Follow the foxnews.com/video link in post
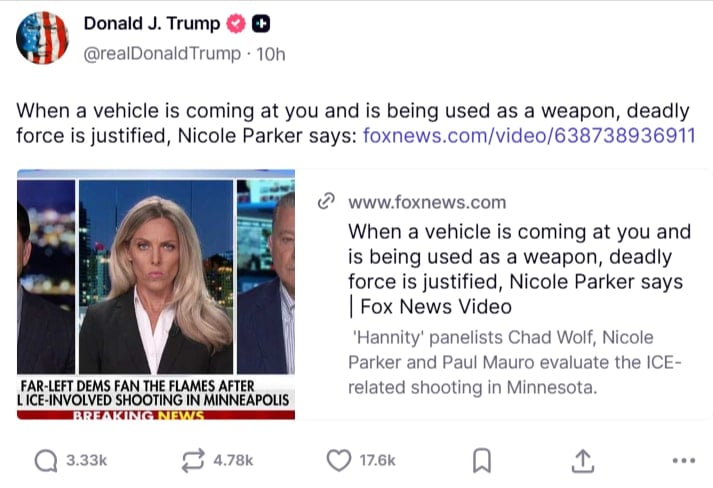 click(529, 136)
